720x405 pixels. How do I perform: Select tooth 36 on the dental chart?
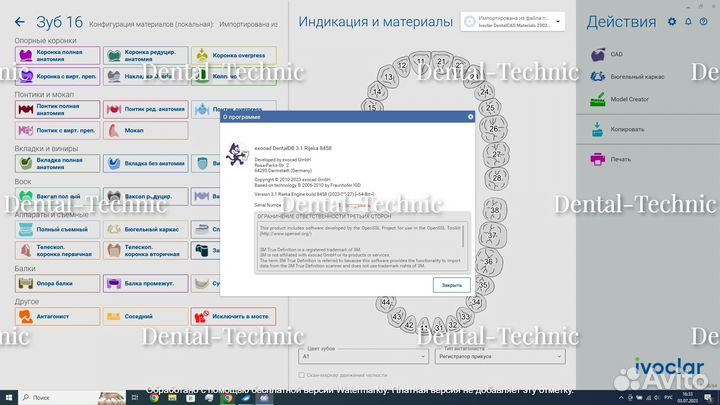pyautogui.click(x=489, y=262)
